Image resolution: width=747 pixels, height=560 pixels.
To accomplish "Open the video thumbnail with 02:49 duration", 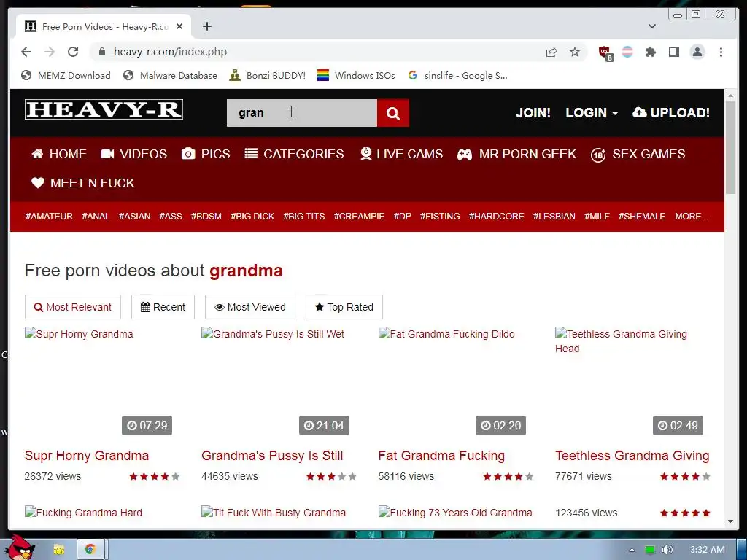I will point(632,381).
